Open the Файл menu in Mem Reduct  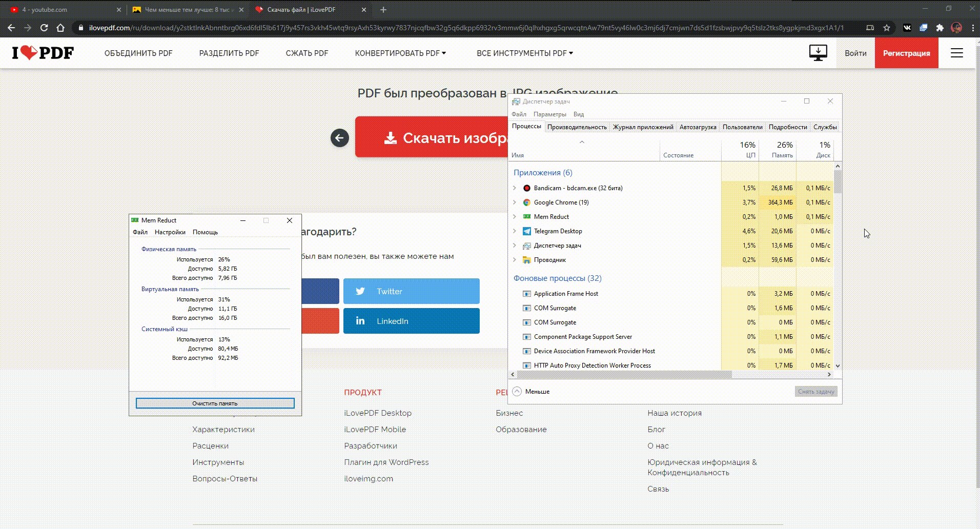140,232
